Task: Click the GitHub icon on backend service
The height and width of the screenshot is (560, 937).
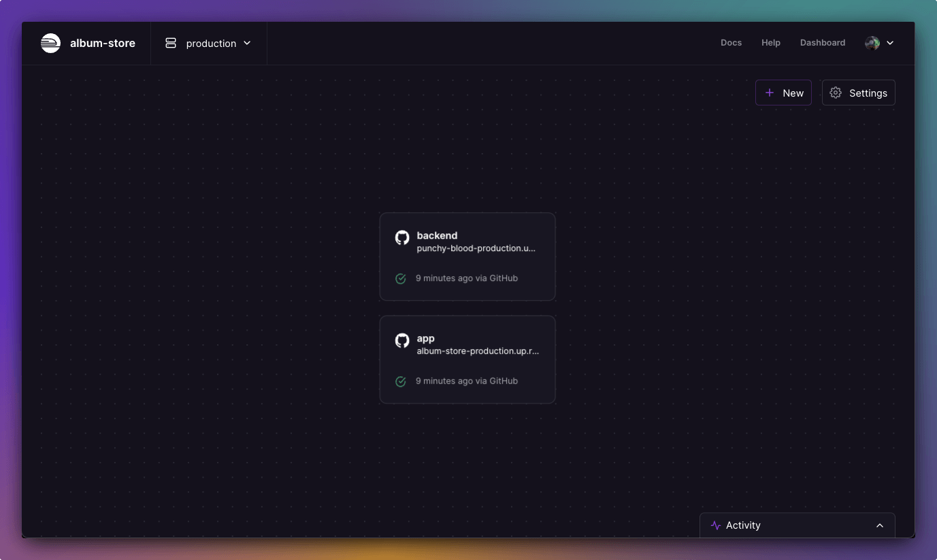Action: tap(402, 237)
